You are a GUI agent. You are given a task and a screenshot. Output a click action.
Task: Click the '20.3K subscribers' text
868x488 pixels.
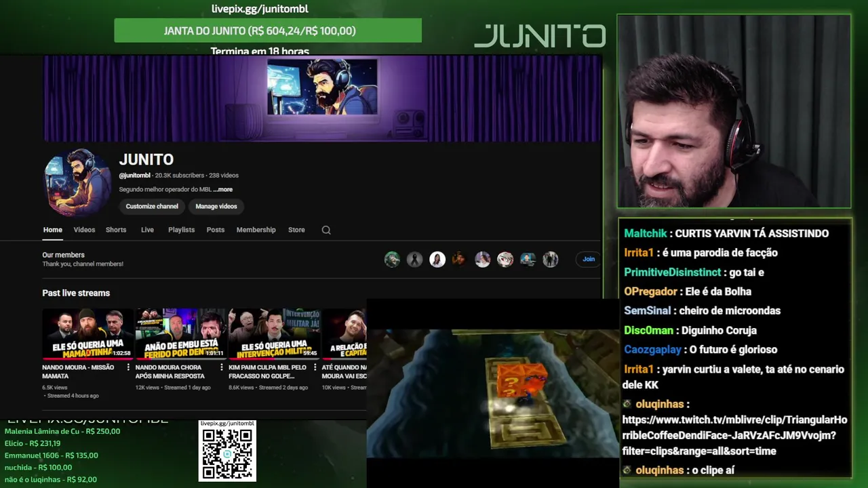click(x=180, y=176)
